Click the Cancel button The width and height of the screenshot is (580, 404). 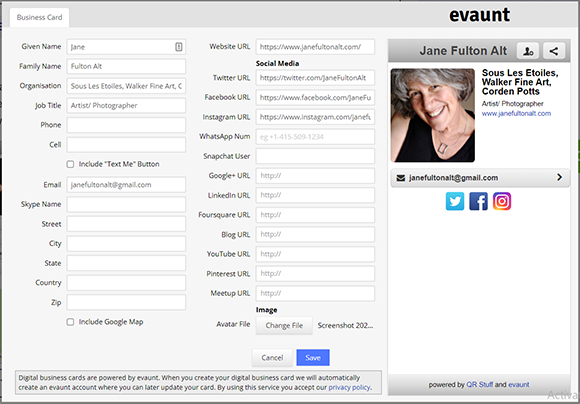coord(272,358)
